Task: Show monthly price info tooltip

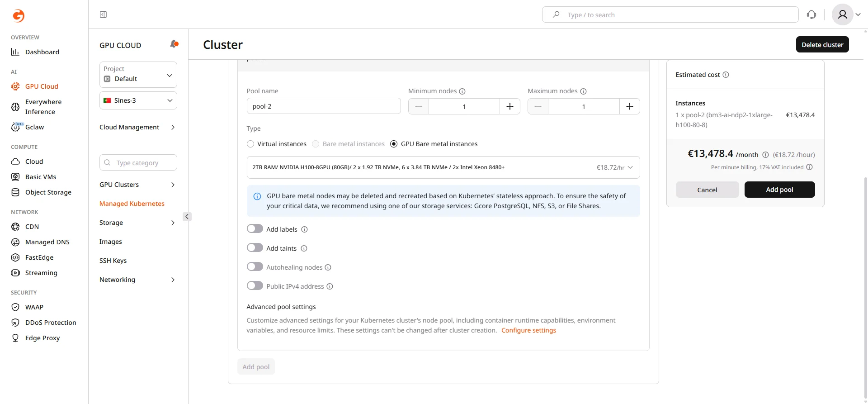Action: tap(765, 155)
